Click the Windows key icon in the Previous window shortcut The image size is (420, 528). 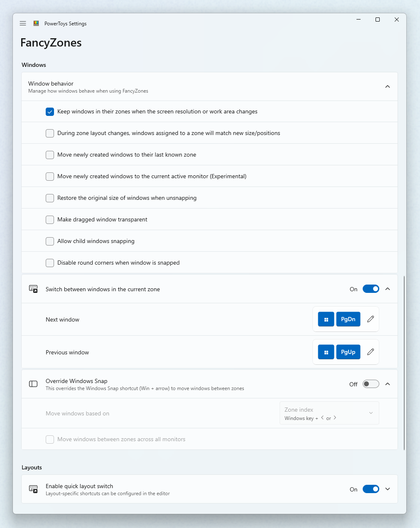pos(326,352)
